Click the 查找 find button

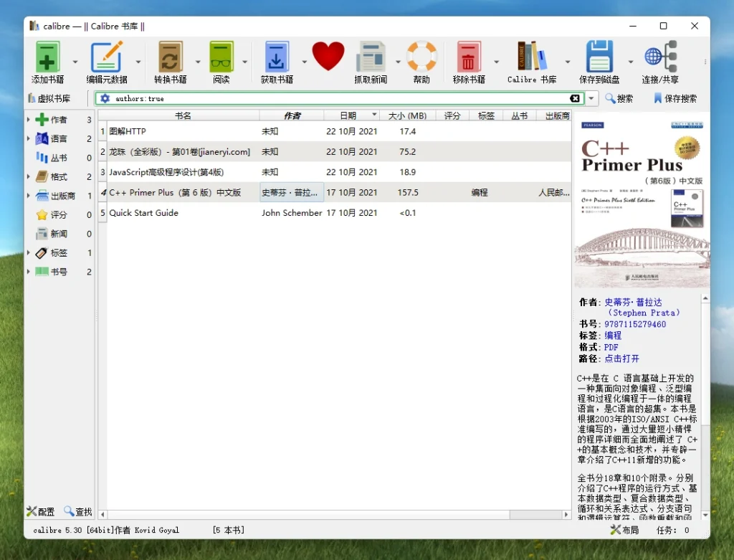pyautogui.click(x=78, y=511)
